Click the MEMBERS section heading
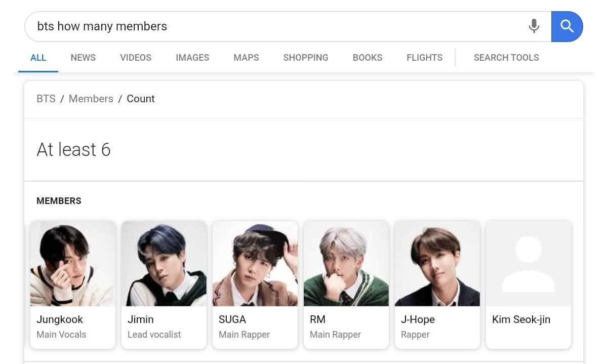607x364 pixels. [x=59, y=201]
